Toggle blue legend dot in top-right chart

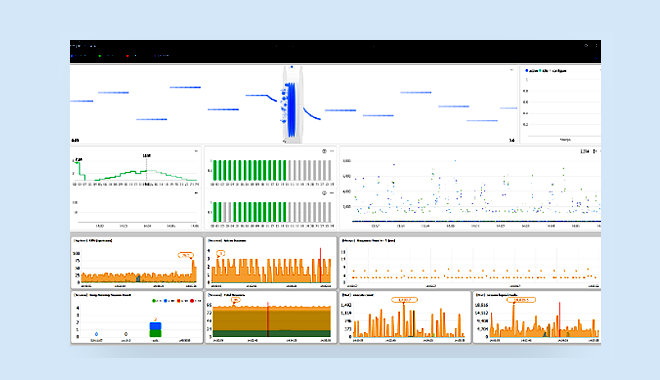(x=527, y=71)
